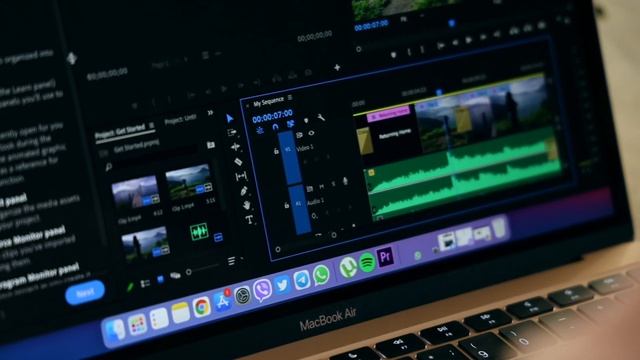Select the Selection arrow tool
Image resolution: width=640 pixels, height=360 pixels.
[x=230, y=118]
